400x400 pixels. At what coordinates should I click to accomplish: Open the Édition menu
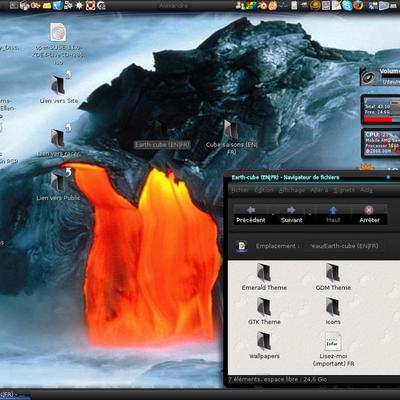pos(264,190)
